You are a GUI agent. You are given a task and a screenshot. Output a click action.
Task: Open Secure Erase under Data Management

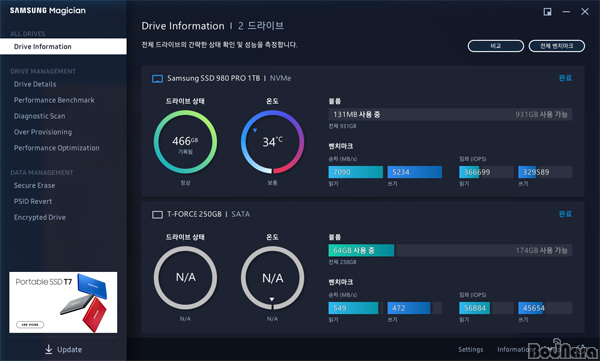tap(34, 185)
